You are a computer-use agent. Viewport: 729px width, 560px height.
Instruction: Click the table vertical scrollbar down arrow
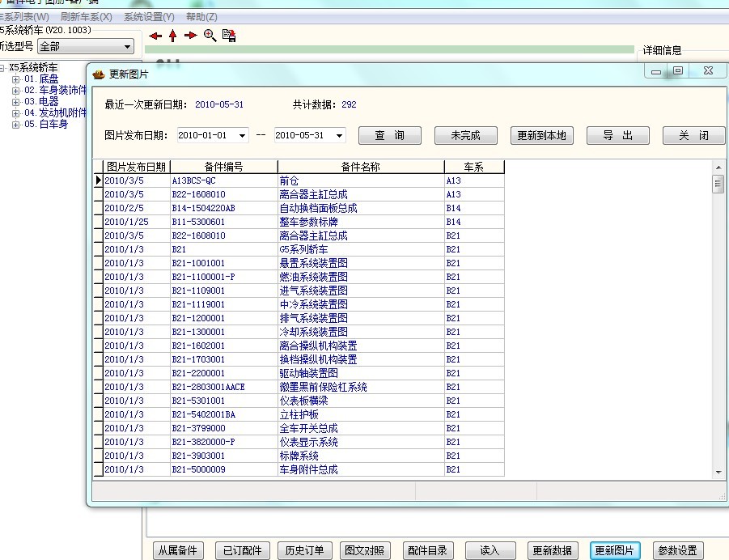tap(718, 472)
